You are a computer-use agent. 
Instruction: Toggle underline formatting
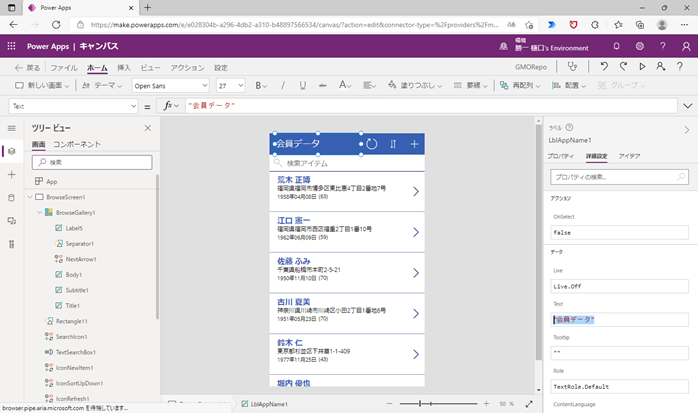303,85
